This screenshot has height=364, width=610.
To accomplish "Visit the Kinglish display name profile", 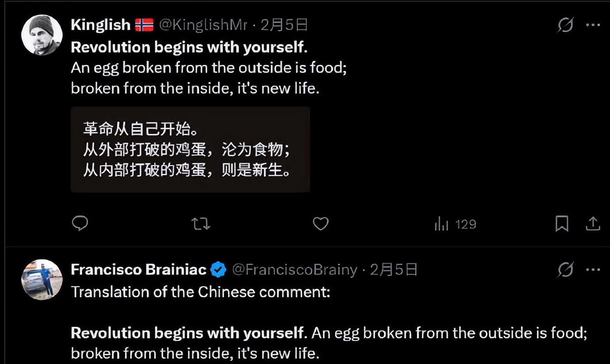I will click(x=100, y=25).
